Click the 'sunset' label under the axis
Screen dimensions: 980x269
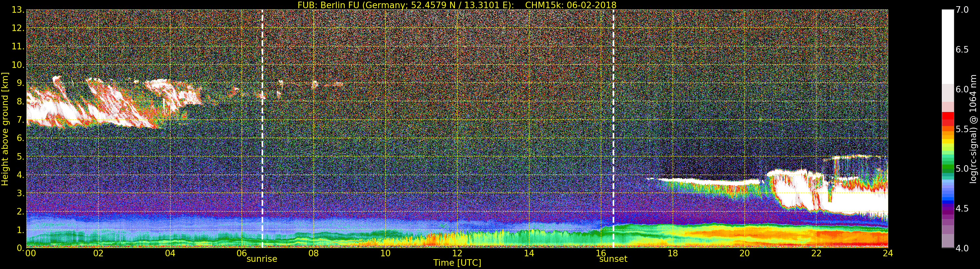613,259
